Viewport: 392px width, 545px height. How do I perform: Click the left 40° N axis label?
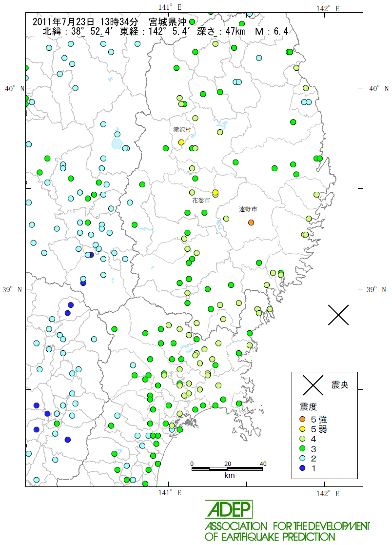(15, 89)
